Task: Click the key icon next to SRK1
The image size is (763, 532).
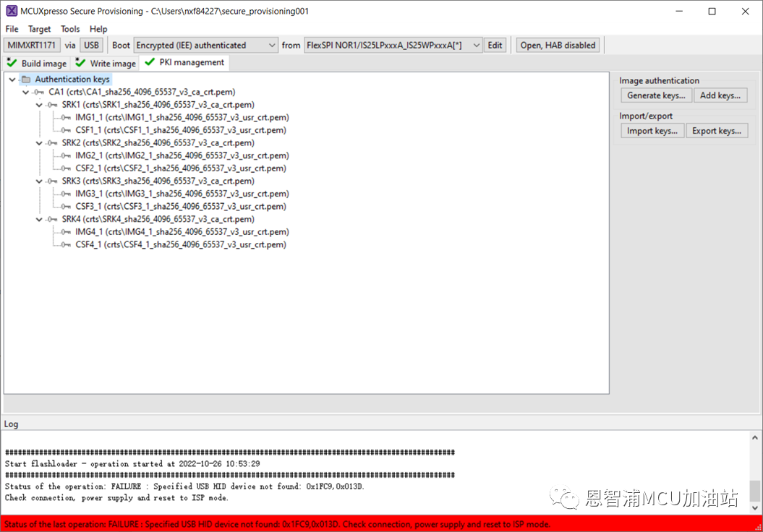Action: [x=53, y=105]
